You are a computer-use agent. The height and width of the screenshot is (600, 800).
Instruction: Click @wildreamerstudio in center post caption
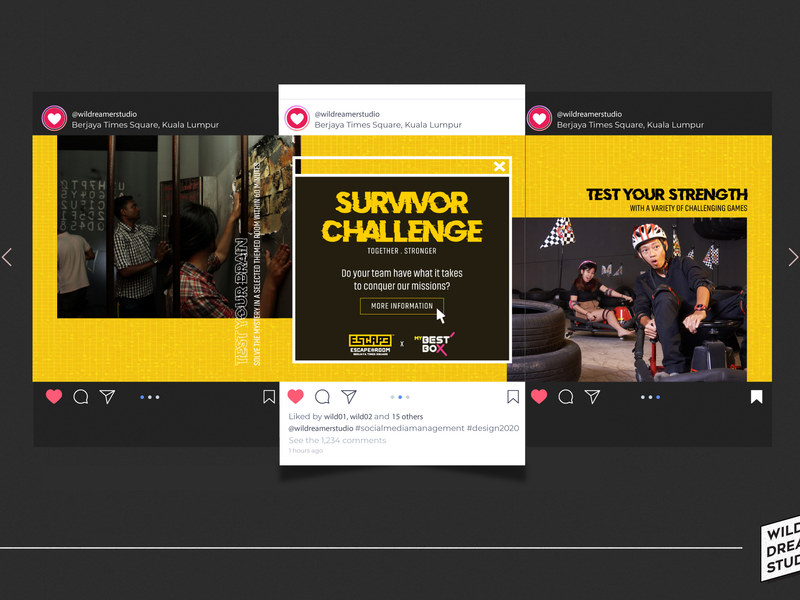click(320, 428)
